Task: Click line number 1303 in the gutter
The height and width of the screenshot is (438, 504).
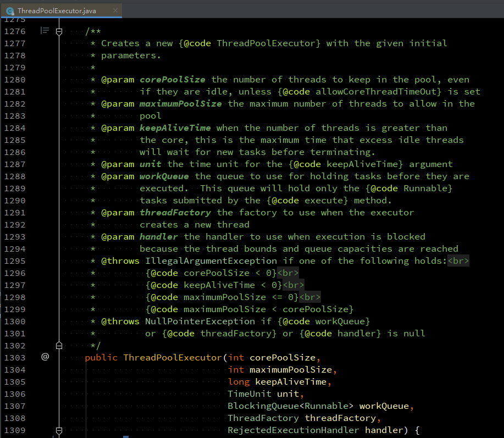Action: coord(14,358)
